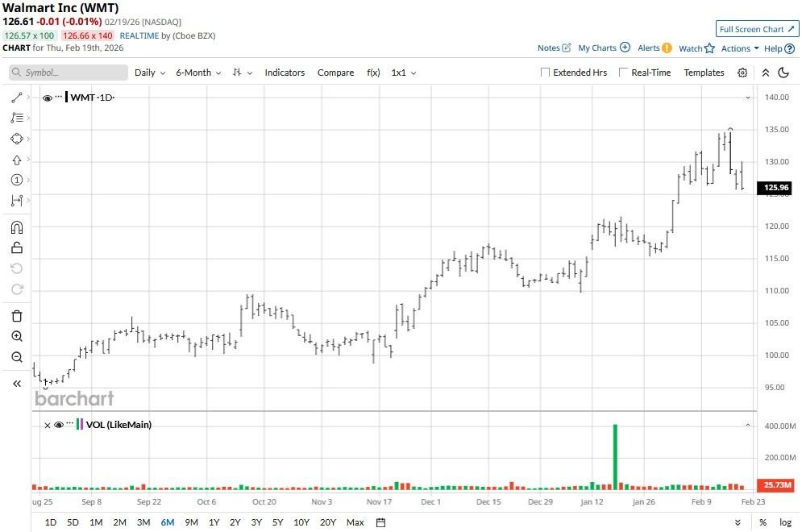Add chart to My Charts

pos(604,48)
